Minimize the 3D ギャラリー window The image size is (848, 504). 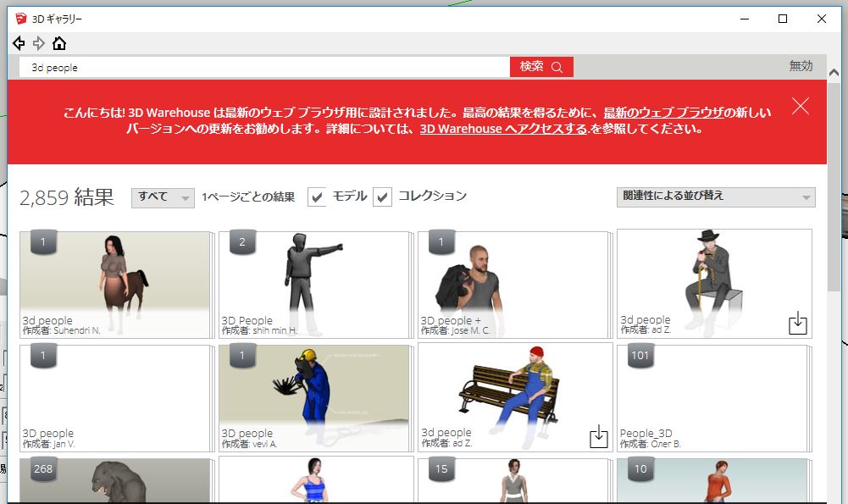pos(745,19)
